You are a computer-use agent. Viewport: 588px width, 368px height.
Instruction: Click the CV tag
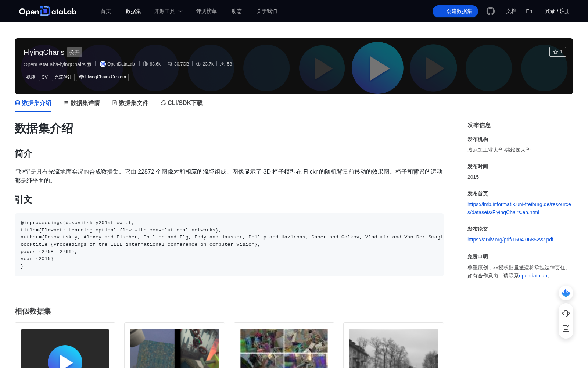[x=44, y=77]
